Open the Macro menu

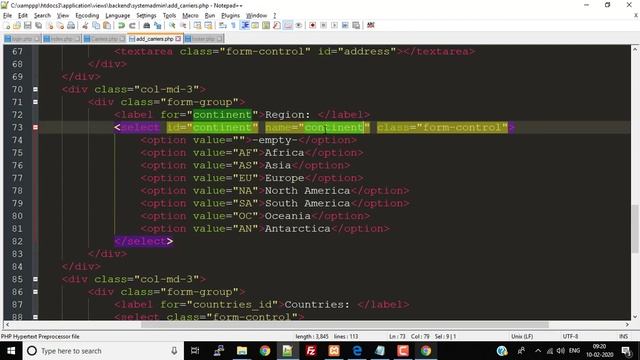[190, 16]
